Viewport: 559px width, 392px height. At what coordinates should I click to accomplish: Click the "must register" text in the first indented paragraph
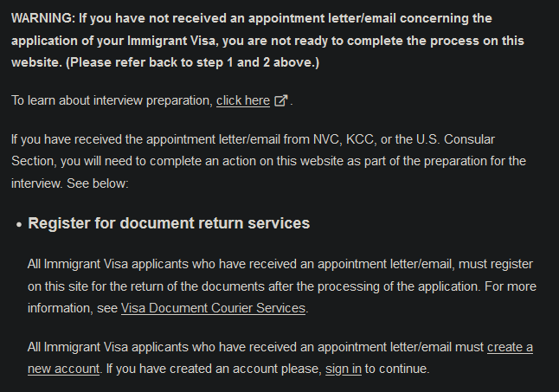click(496, 265)
